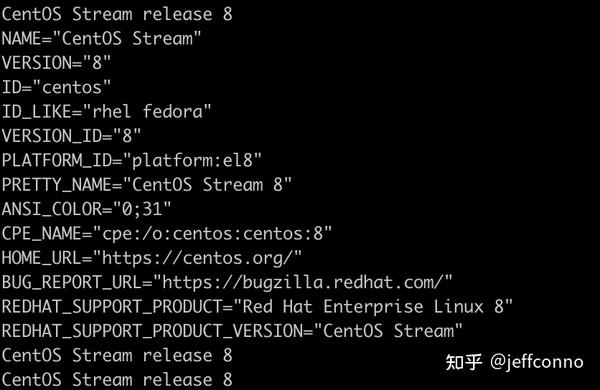The width and height of the screenshot is (600, 390).
Task: Open the https://bugzilla.redhat.com/ URL
Action: pyautogui.click(x=303, y=282)
